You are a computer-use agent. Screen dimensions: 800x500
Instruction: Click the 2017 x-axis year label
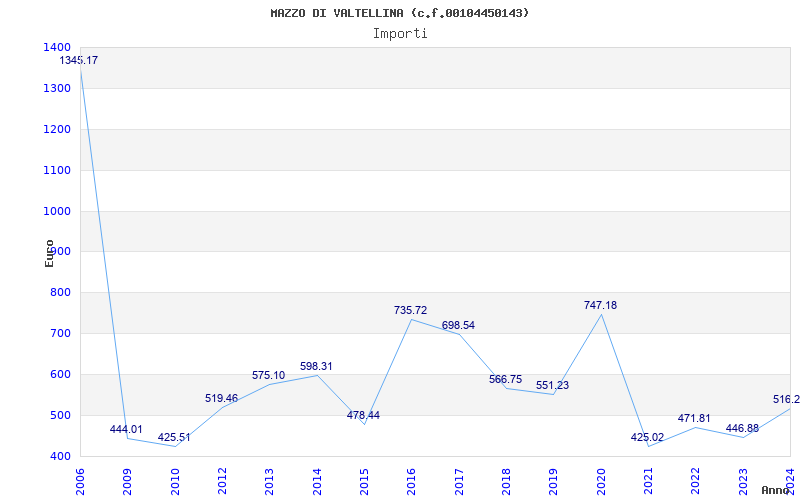coord(459,482)
